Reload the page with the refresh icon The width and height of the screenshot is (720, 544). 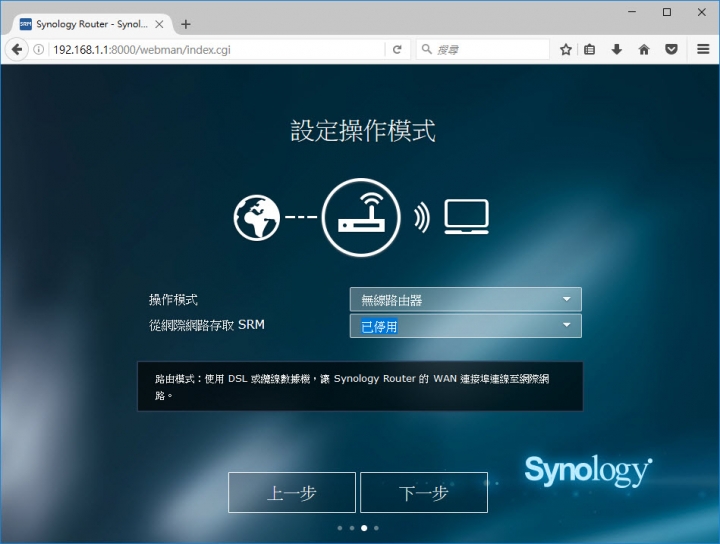(x=397, y=49)
